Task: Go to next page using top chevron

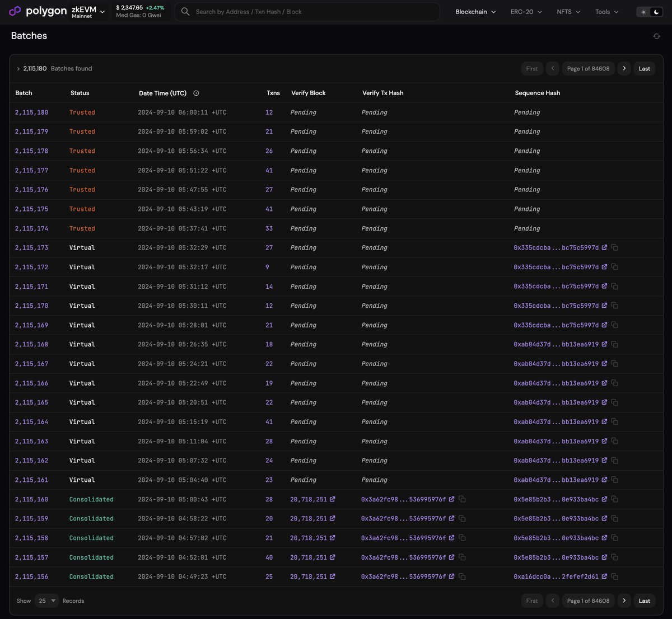Action: coord(624,68)
